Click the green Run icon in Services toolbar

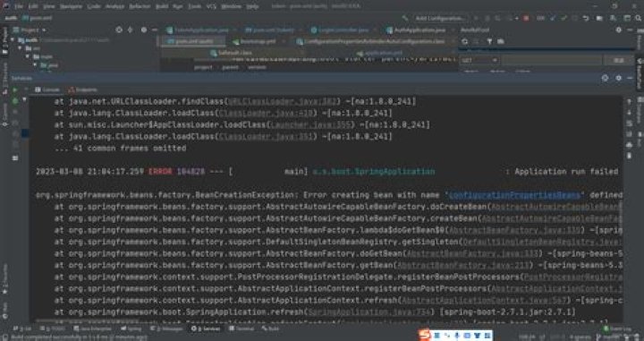click(15, 90)
